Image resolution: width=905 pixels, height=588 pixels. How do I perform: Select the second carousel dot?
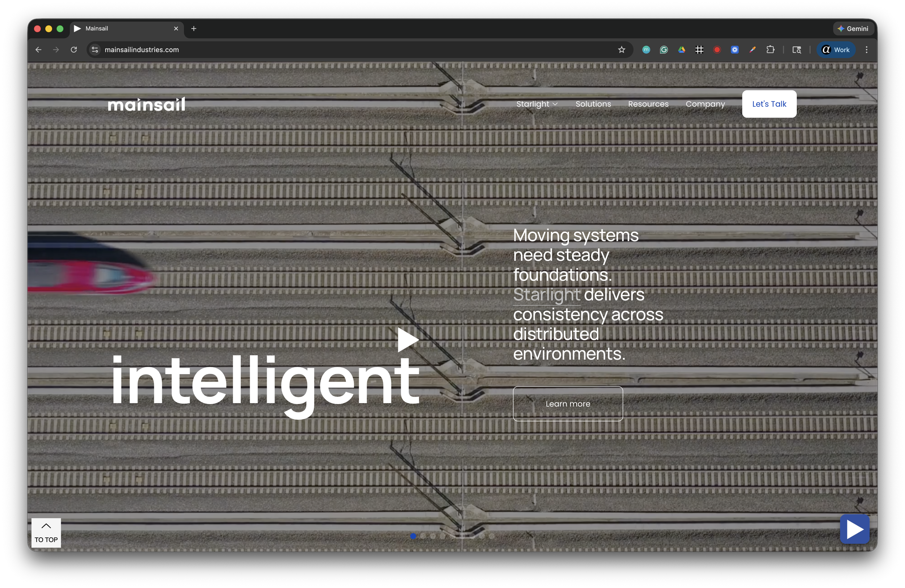(423, 536)
